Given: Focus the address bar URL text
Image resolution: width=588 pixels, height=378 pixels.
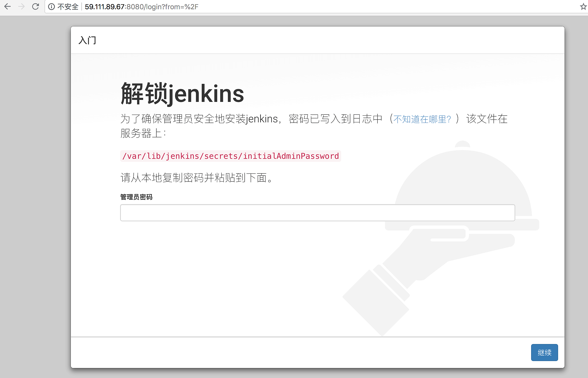Looking at the screenshot, I should (141, 7).
